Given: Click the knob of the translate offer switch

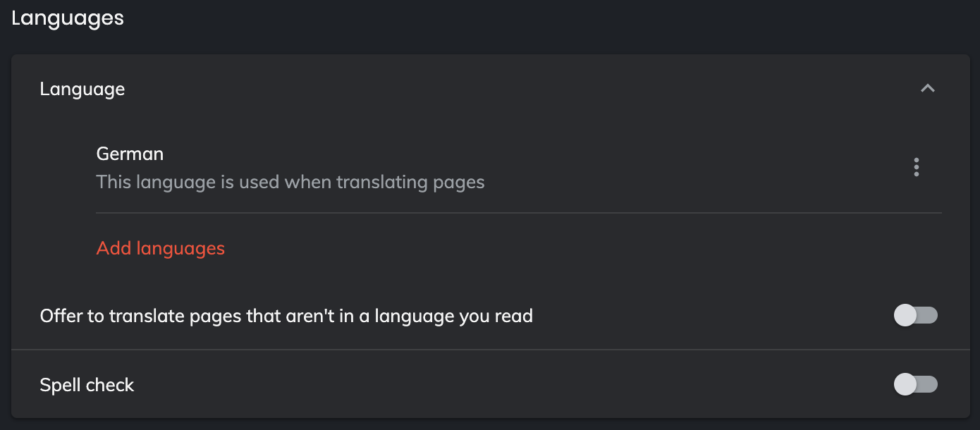Looking at the screenshot, I should click(905, 315).
